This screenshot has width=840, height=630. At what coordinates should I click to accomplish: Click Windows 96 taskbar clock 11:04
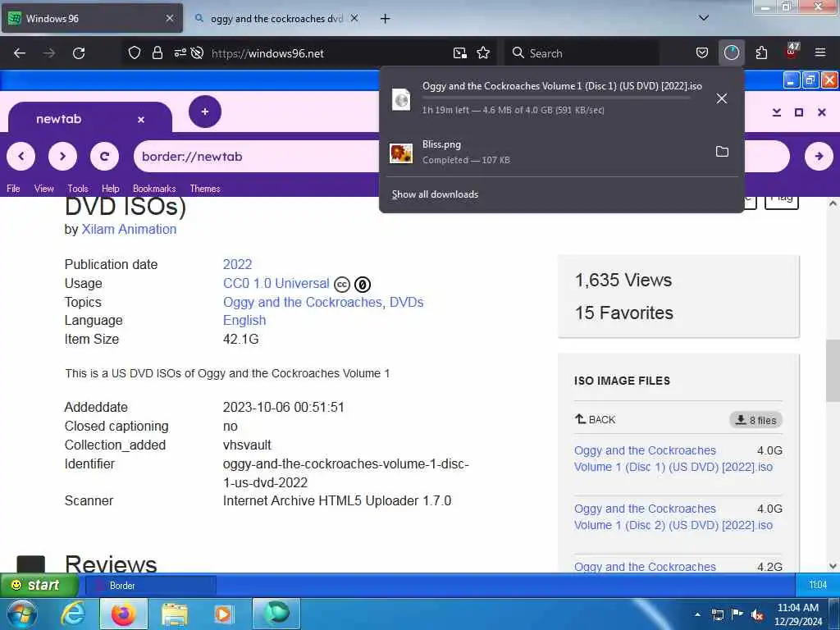point(817,584)
